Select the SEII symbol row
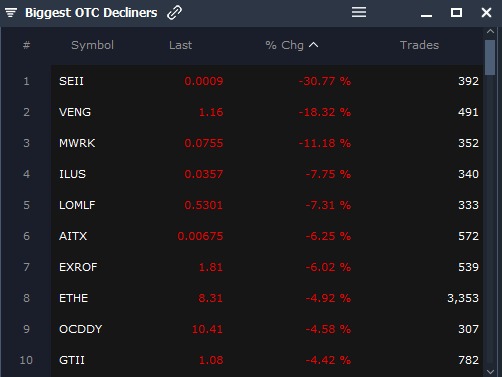The width and height of the screenshot is (502, 377). [267, 81]
